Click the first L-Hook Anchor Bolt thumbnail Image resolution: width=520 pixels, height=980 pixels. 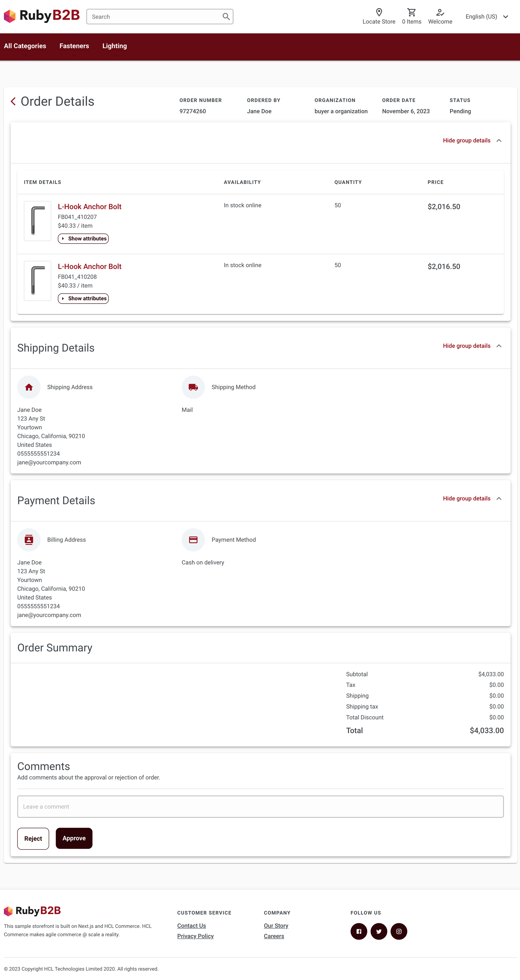(38, 221)
